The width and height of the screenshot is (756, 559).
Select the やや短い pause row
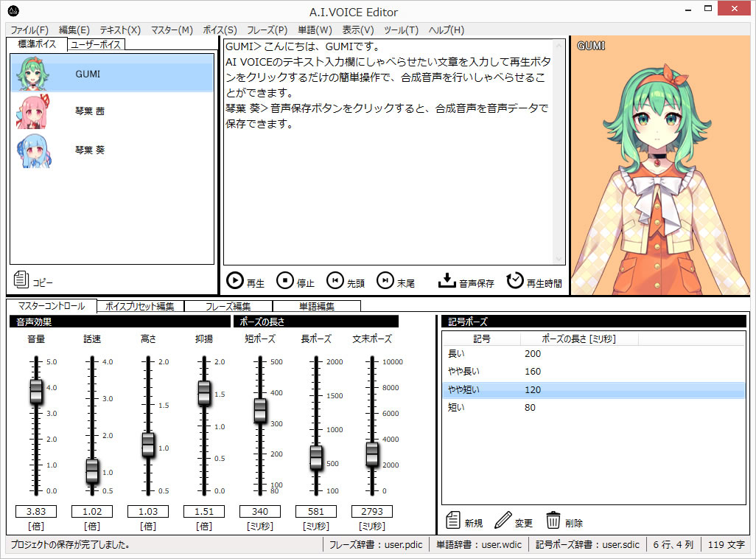tap(593, 390)
